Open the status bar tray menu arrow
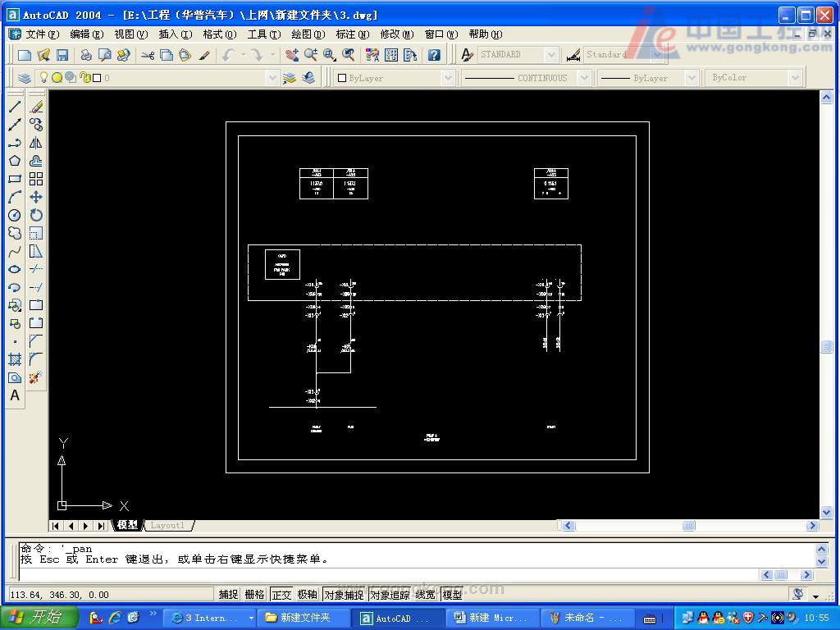 pyautogui.click(x=816, y=596)
